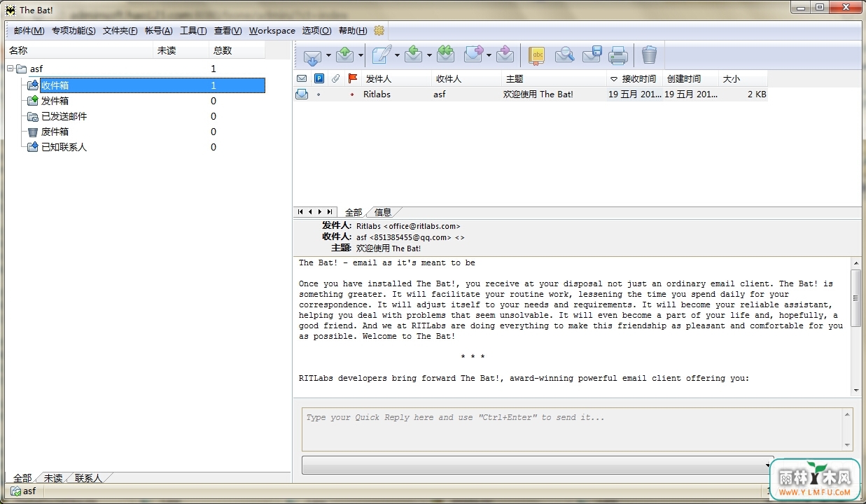Click the Print message printer icon
866x504 pixels.
617,55
